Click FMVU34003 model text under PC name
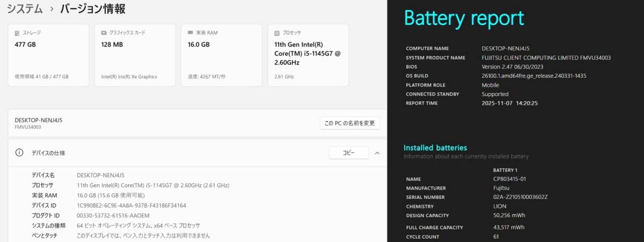 click(x=28, y=127)
